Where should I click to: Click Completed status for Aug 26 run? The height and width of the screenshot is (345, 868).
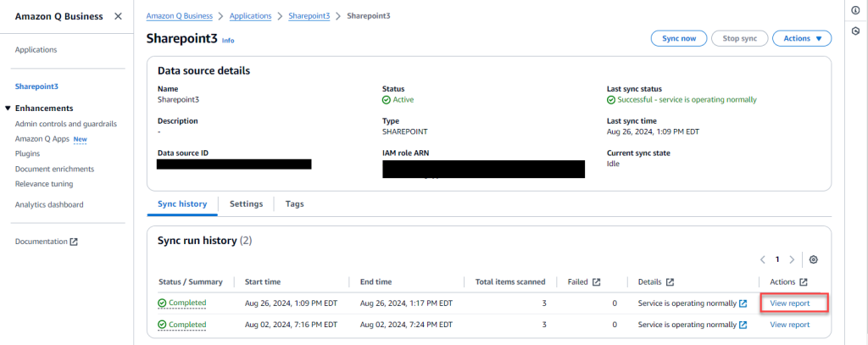pos(187,303)
